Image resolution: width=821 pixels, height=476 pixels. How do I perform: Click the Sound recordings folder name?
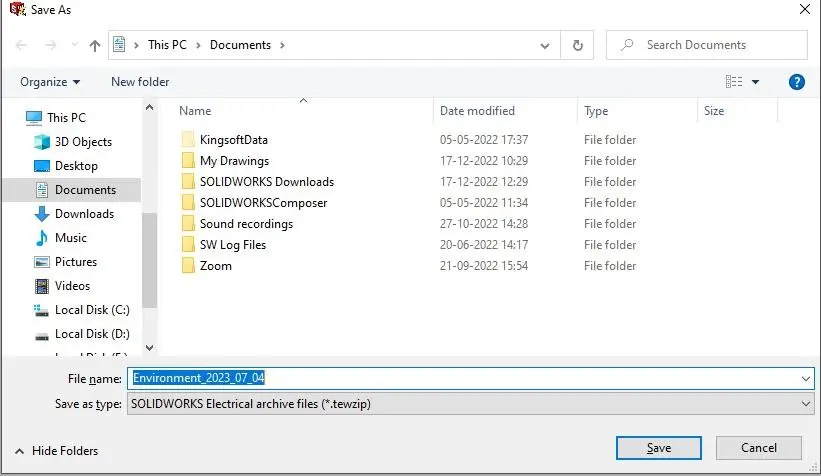click(x=246, y=224)
